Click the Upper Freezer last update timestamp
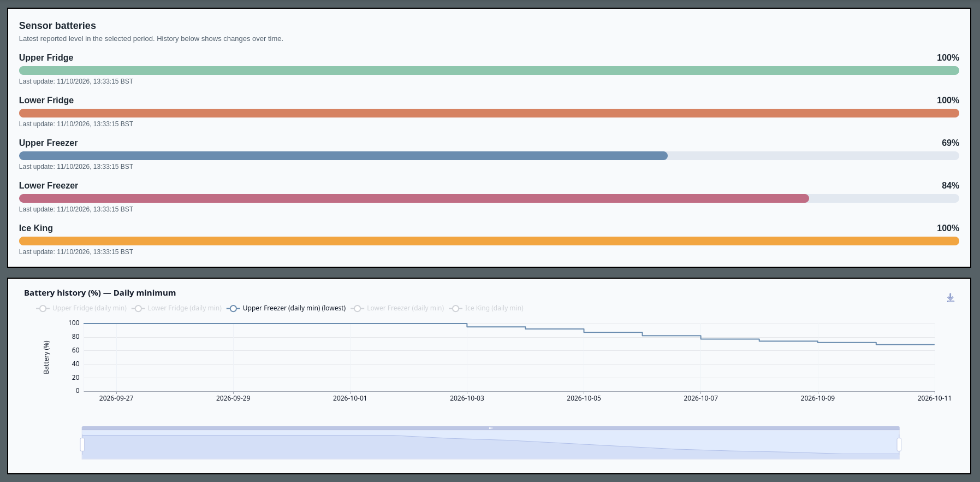 pyautogui.click(x=76, y=167)
